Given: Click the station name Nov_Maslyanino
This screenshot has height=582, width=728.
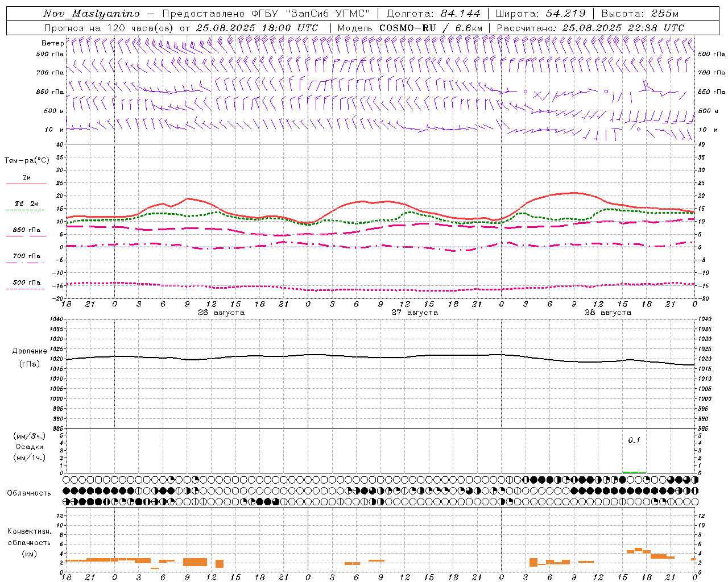Looking at the screenshot, I should (92, 14).
